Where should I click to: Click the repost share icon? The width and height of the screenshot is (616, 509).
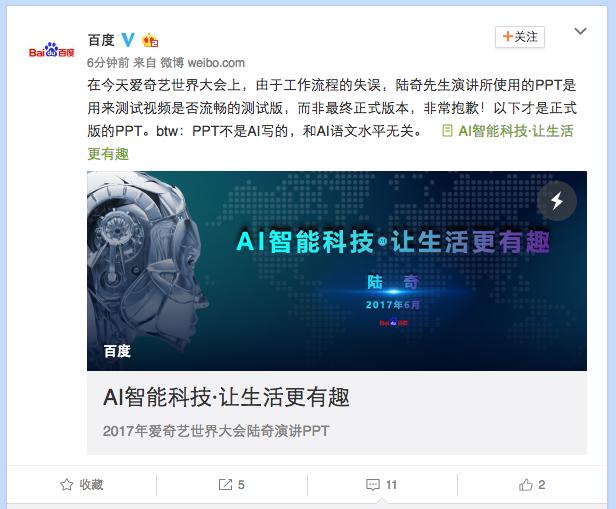tap(225, 485)
